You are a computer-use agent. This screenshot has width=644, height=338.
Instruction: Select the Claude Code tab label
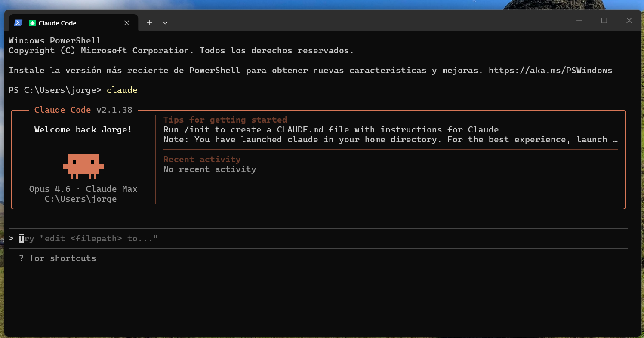[x=58, y=23]
